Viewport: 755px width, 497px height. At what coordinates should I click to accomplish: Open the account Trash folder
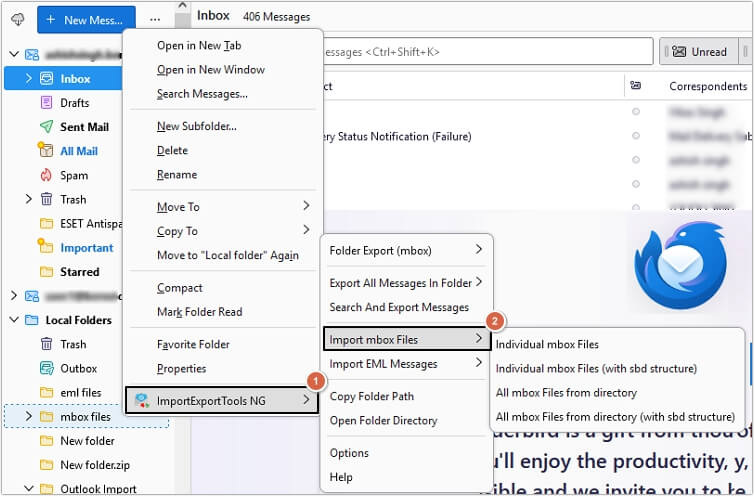click(x=73, y=199)
